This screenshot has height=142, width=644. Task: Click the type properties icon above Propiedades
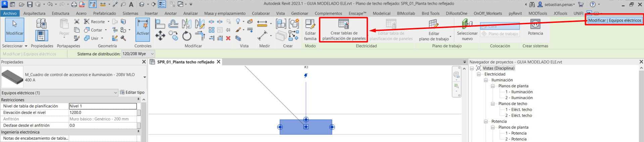[41, 23]
